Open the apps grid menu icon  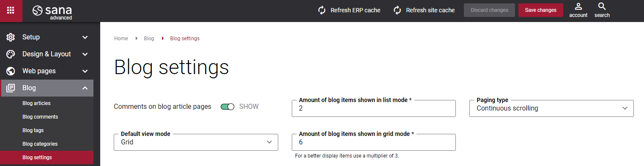(11, 10)
